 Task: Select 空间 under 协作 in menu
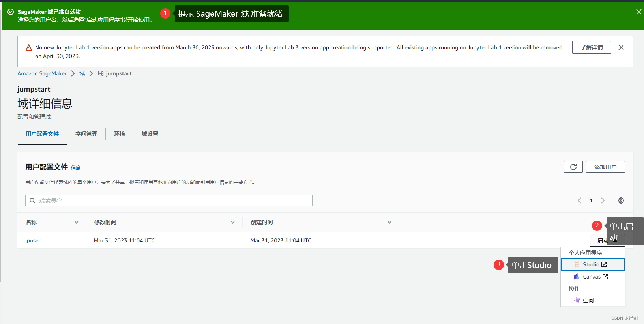(593, 300)
